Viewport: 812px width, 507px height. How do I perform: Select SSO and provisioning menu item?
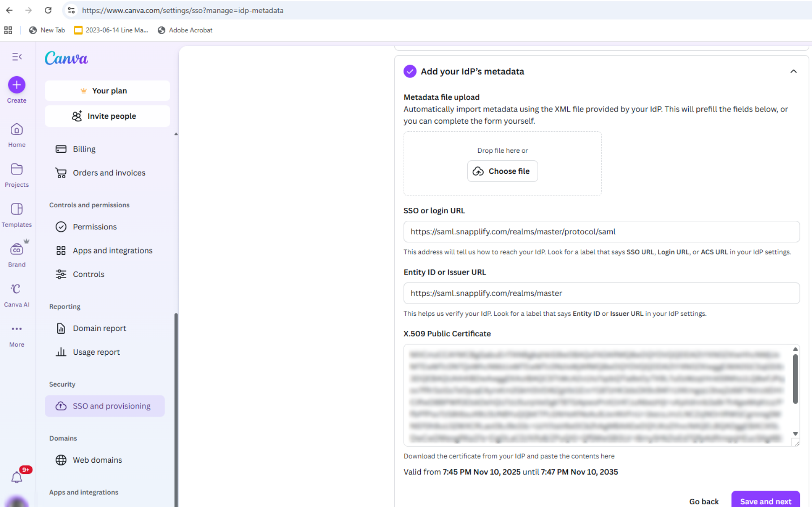tap(105, 406)
